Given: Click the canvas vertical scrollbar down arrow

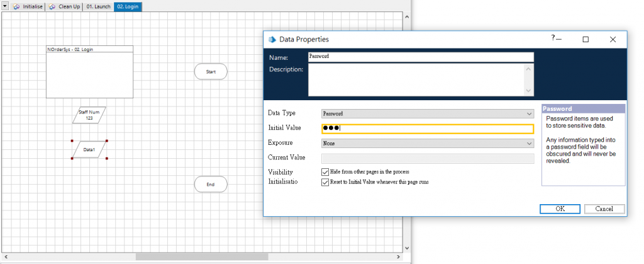Looking at the screenshot, I should click(407, 248).
